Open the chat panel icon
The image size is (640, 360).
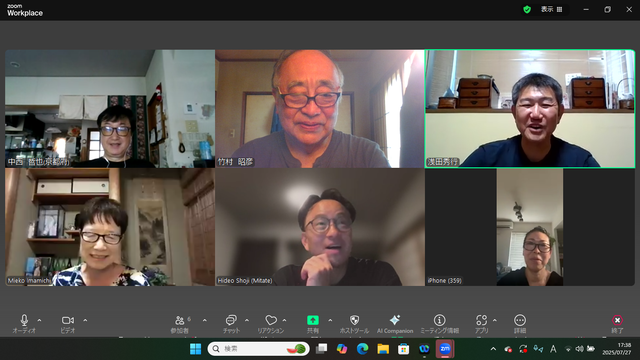click(231, 320)
